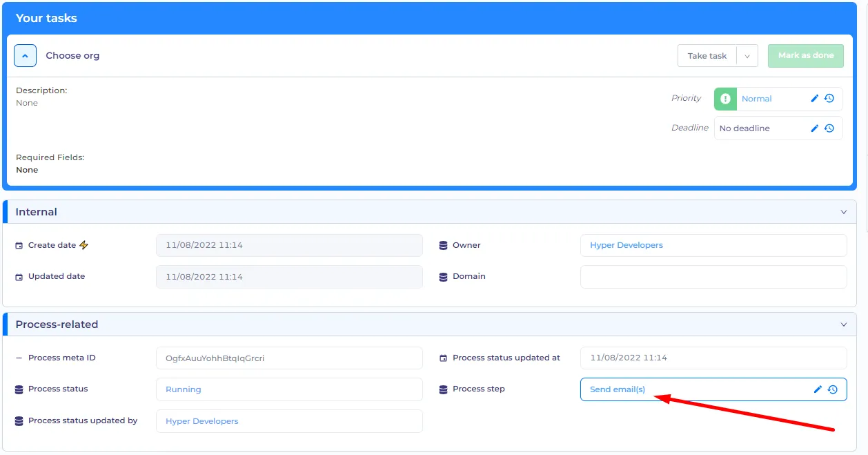This screenshot has height=455, width=868.
Task: Edit Process step with the pencil icon
Action: tap(818, 389)
